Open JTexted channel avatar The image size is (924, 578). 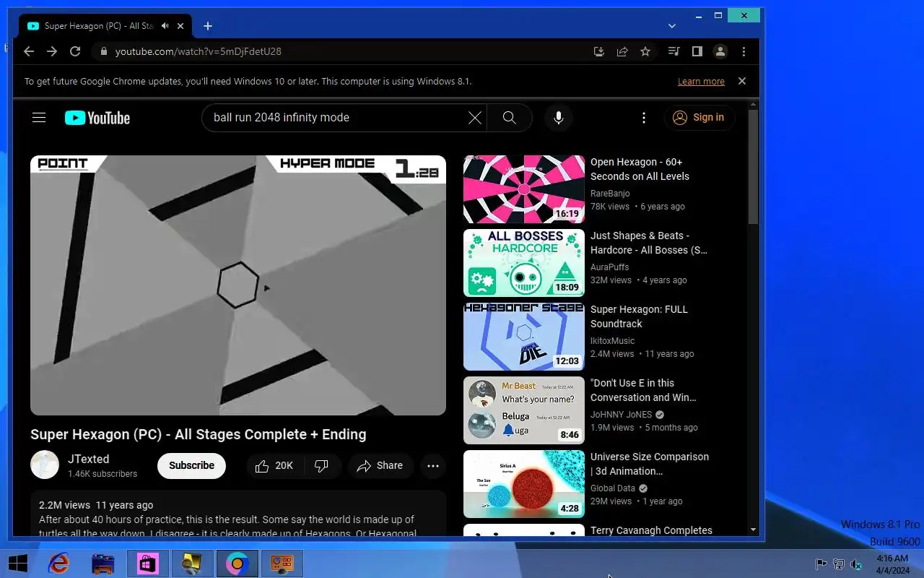tap(45, 465)
